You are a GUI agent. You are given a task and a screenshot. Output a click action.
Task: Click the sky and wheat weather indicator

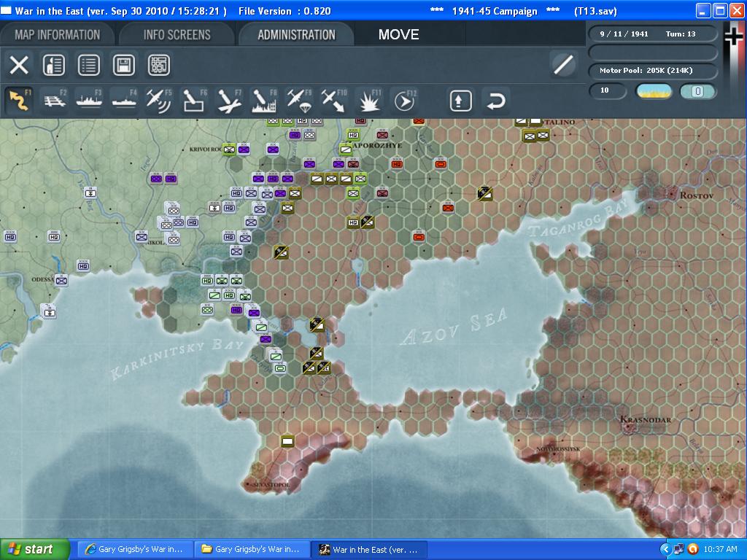coord(654,91)
